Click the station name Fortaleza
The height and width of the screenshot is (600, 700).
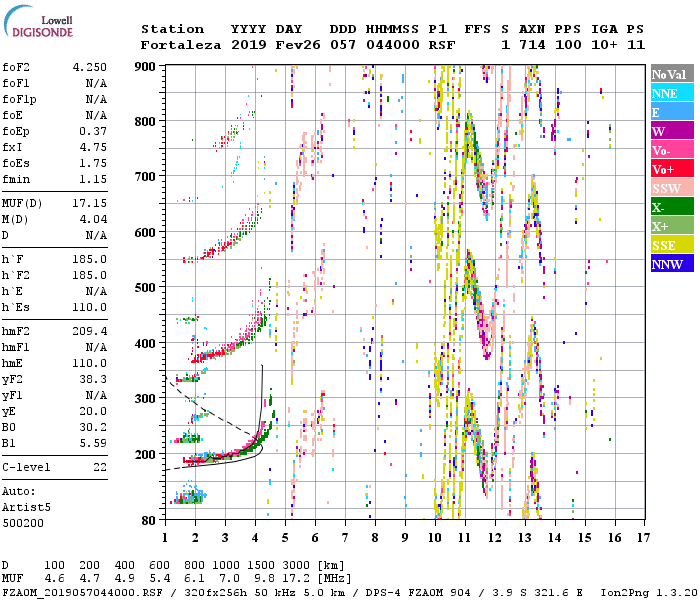click(x=181, y=45)
